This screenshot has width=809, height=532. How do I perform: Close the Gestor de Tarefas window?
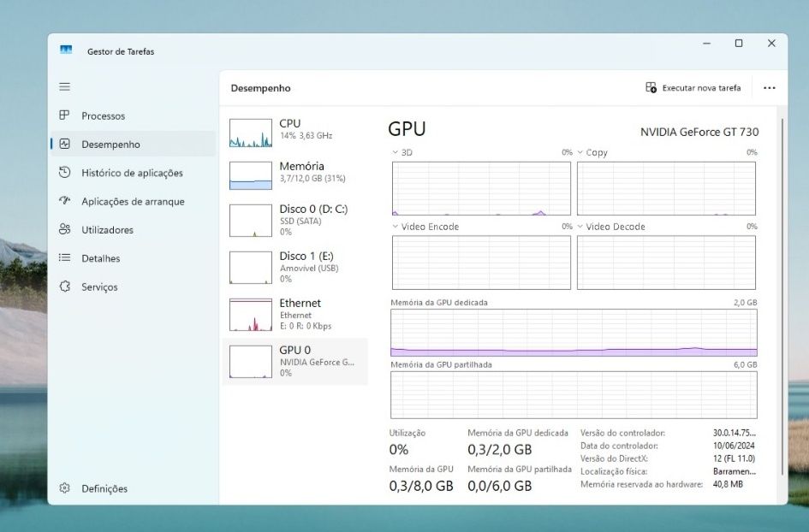pos(771,44)
